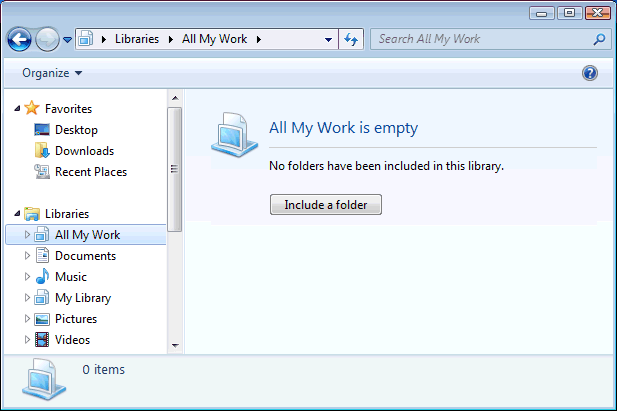Expand the All My Work library node
Image resolution: width=617 pixels, height=411 pixels.
pyautogui.click(x=27, y=235)
